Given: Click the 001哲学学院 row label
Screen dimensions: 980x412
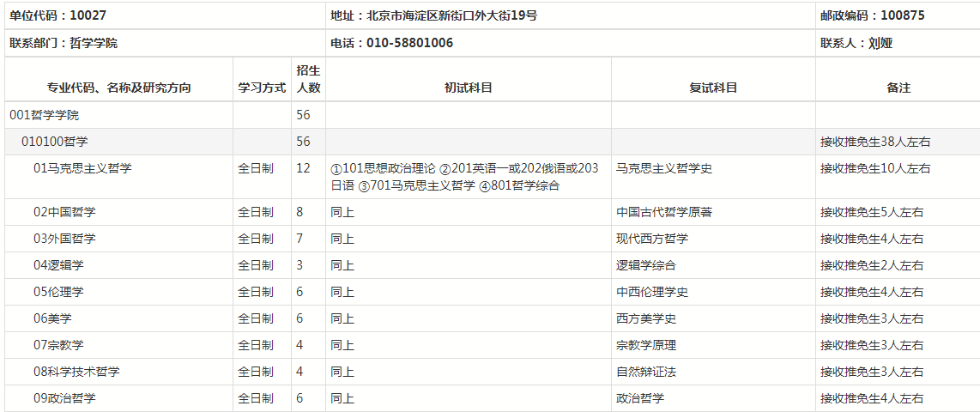Looking at the screenshot, I should click(45, 115).
